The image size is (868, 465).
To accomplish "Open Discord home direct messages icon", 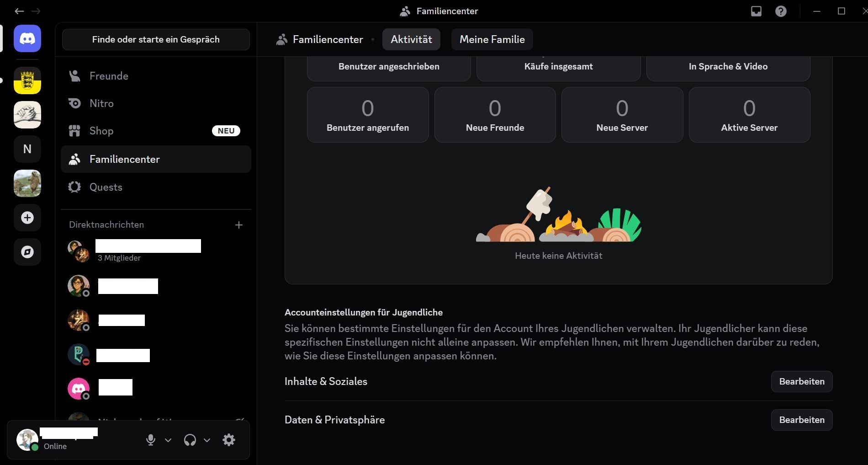I will (x=27, y=39).
